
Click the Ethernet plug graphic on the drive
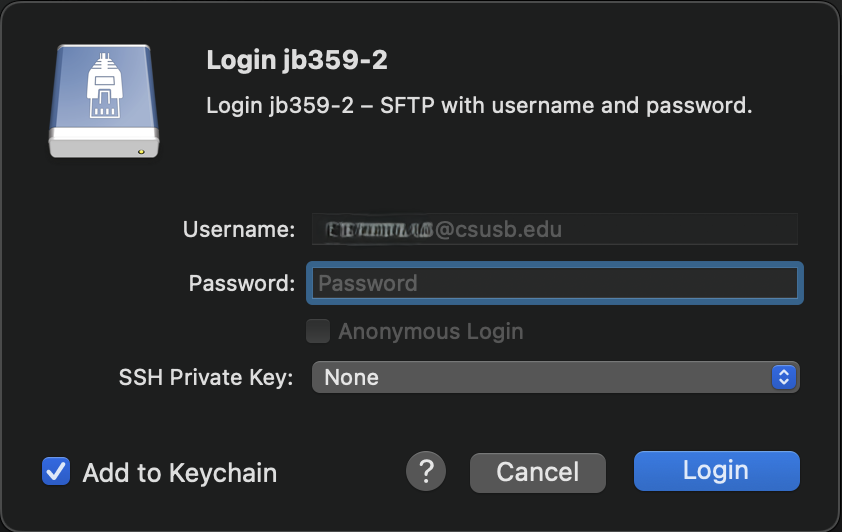(x=105, y=86)
